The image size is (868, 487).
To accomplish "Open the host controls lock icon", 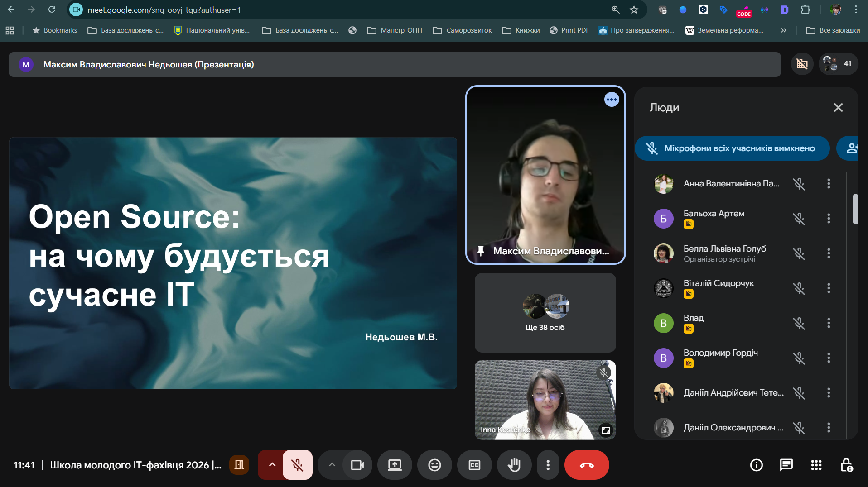I will [x=846, y=465].
